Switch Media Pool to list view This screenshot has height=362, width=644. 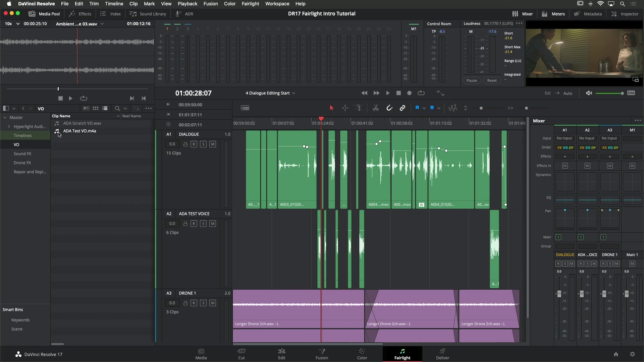(x=105, y=109)
